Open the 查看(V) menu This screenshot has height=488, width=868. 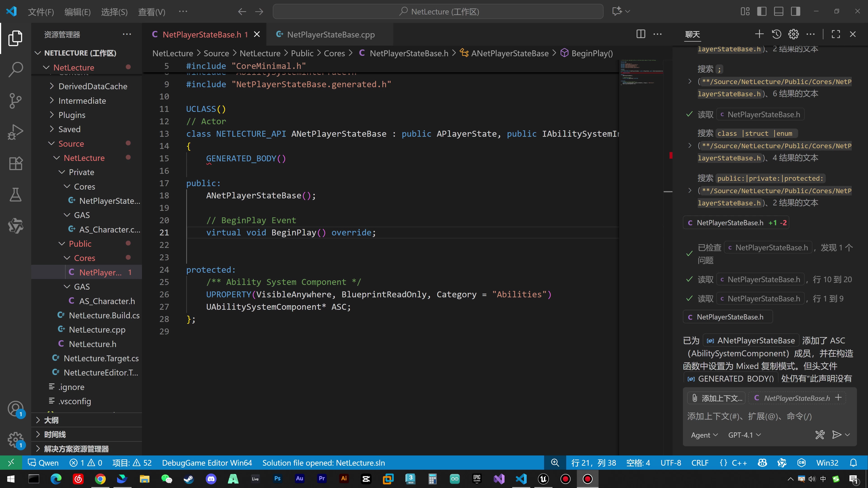point(152,12)
